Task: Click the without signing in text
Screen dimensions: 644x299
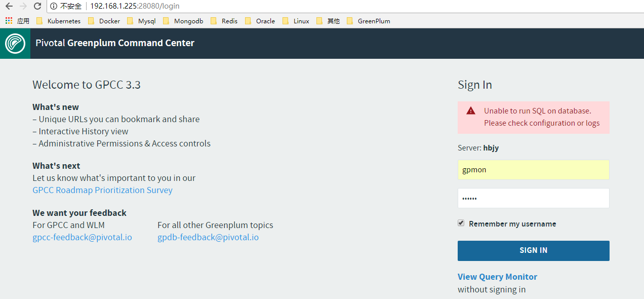Action: 492,290
